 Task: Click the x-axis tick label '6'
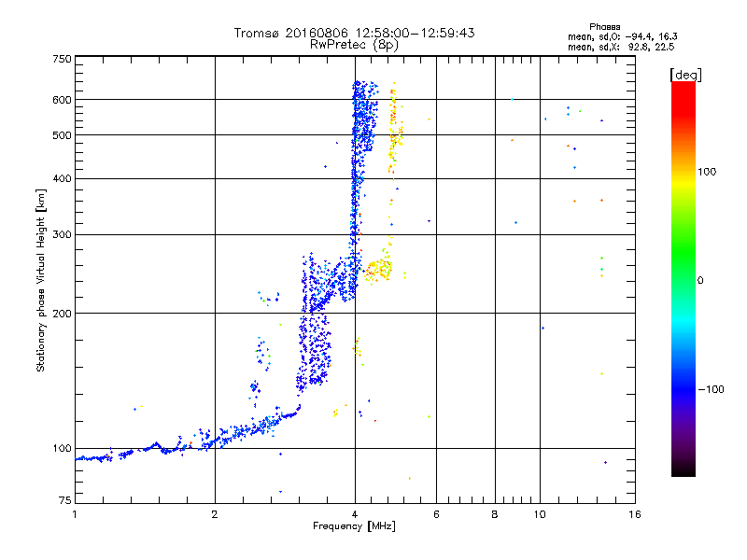pos(436,514)
